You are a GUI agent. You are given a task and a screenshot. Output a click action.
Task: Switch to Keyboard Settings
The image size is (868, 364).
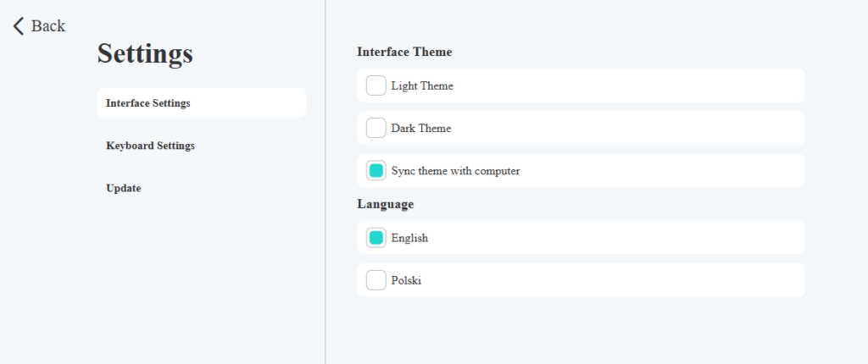pos(150,146)
